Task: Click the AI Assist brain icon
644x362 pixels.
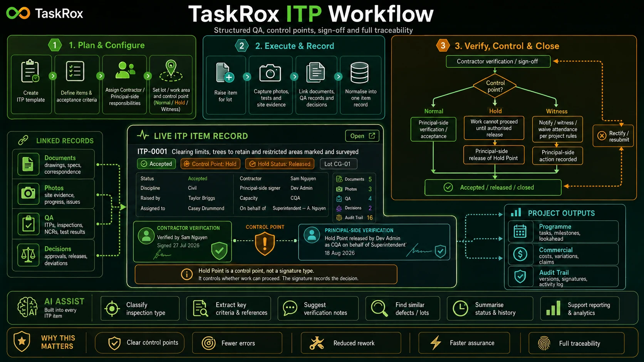Action: coord(28,307)
